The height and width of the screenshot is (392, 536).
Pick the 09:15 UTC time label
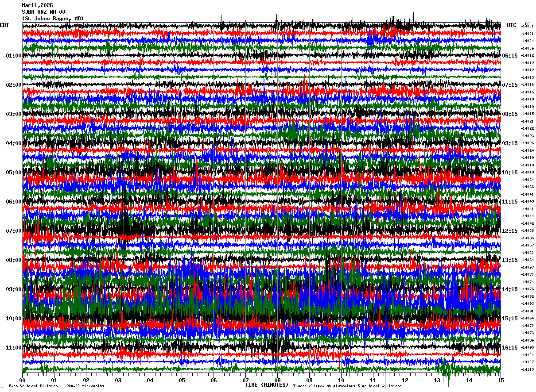pyautogui.click(x=510, y=143)
